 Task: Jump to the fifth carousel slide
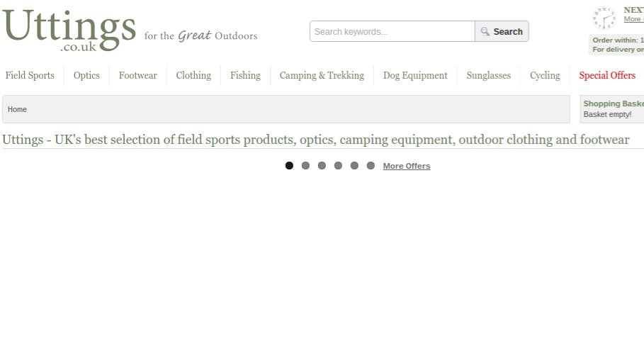[354, 165]
